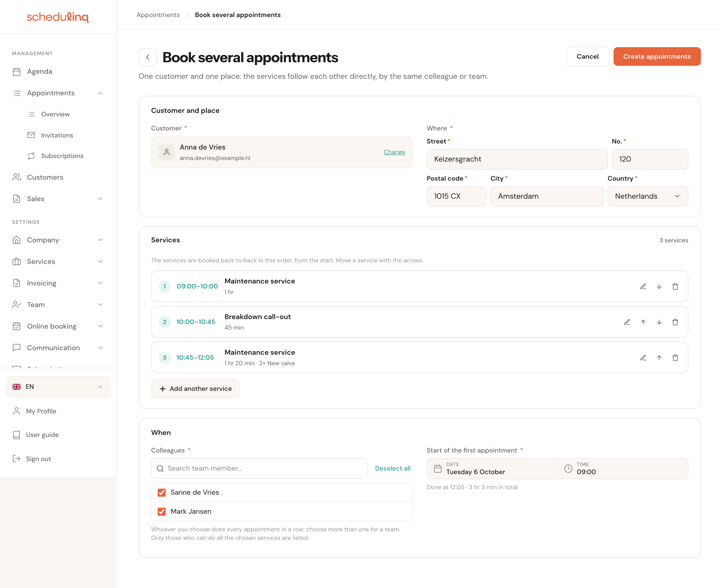723x588 pixels.
Task: Click Add another service
Action: 195,389
